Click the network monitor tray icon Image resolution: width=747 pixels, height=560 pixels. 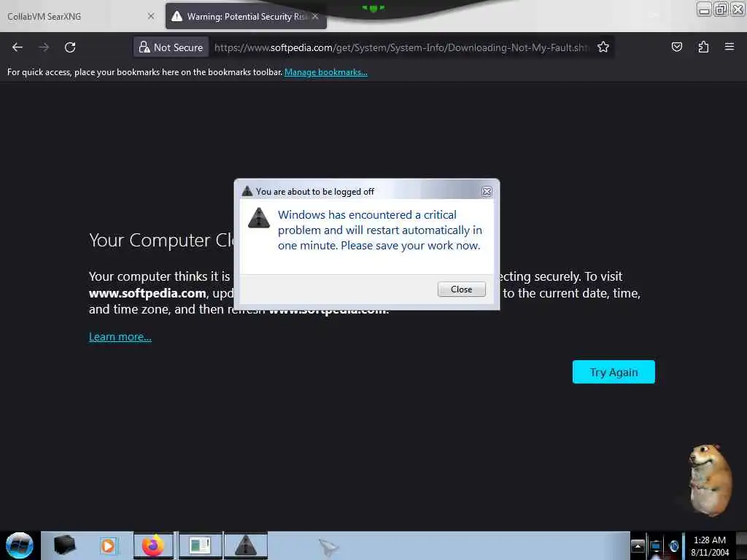[x=656, y=545]
